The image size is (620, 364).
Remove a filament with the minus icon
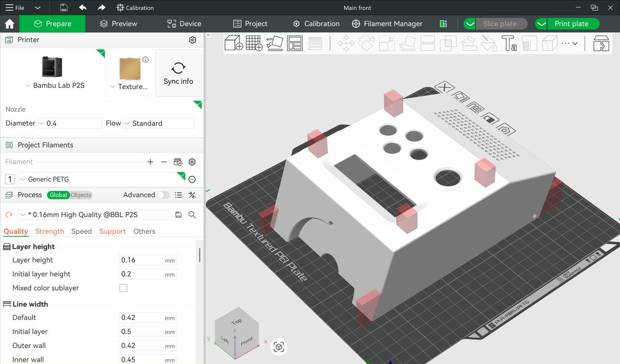[x=163, y=162]
